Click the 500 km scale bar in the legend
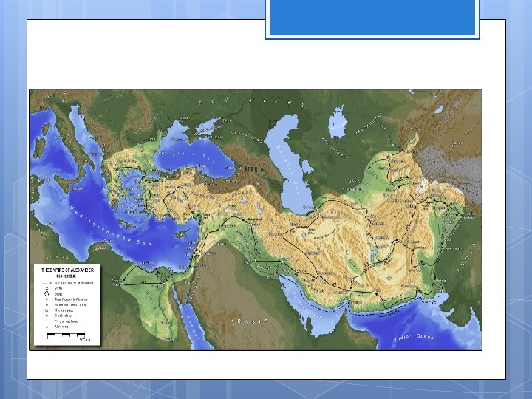The width and height of the screenshot is (532, 399). 66,335
